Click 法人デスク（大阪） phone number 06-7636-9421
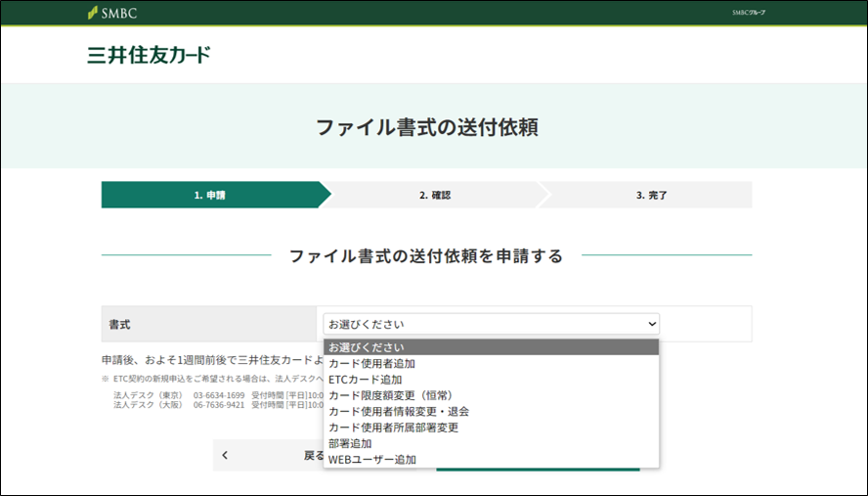This screenshot has height=496, width=868. click(219, 405)
